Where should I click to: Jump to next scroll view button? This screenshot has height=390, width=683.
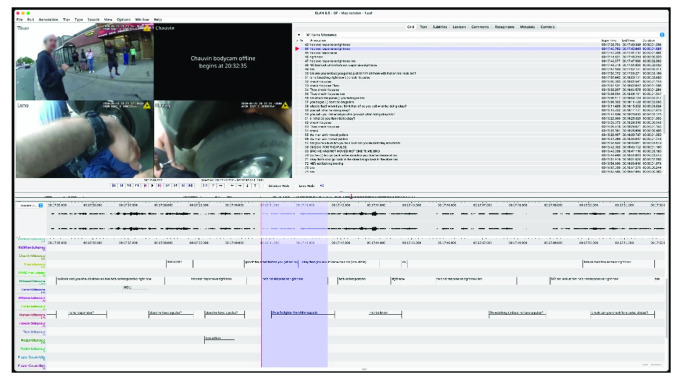click(x=183, y=186)
